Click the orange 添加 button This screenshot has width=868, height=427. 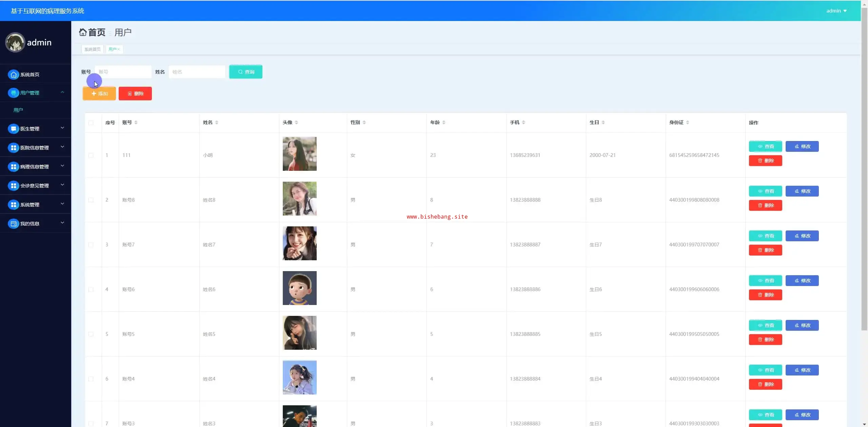click(99, 94)
